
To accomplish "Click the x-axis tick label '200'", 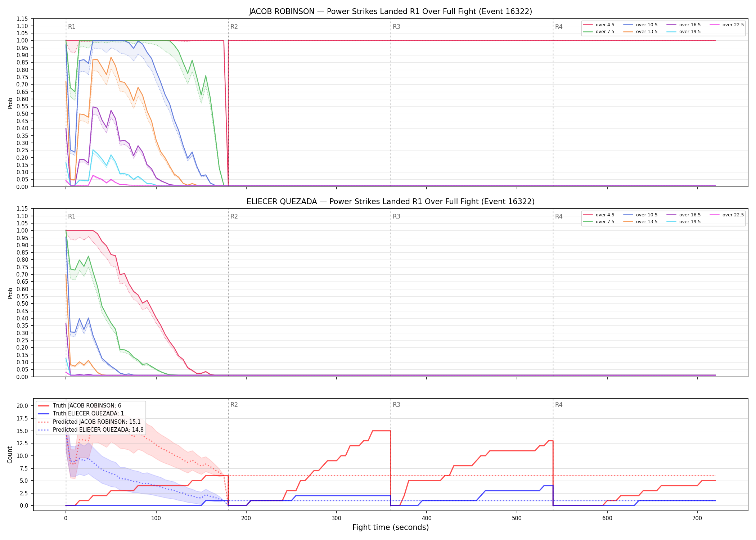I will click(x=246, y=518).
